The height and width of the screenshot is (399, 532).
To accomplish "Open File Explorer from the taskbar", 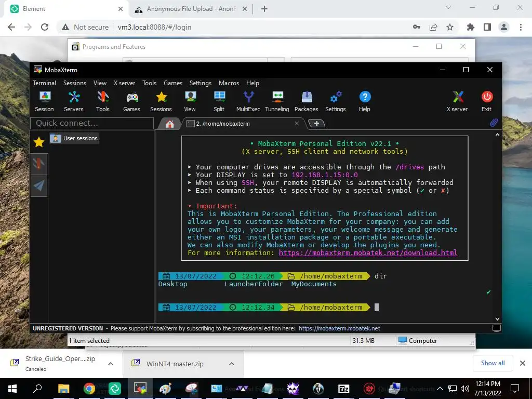I will point(63,389).
